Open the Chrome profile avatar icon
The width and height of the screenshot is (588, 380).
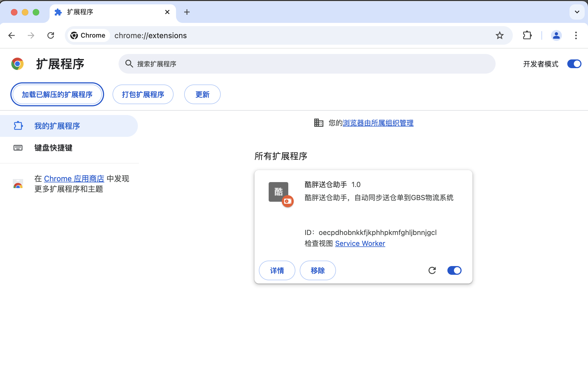pos(556,35)
